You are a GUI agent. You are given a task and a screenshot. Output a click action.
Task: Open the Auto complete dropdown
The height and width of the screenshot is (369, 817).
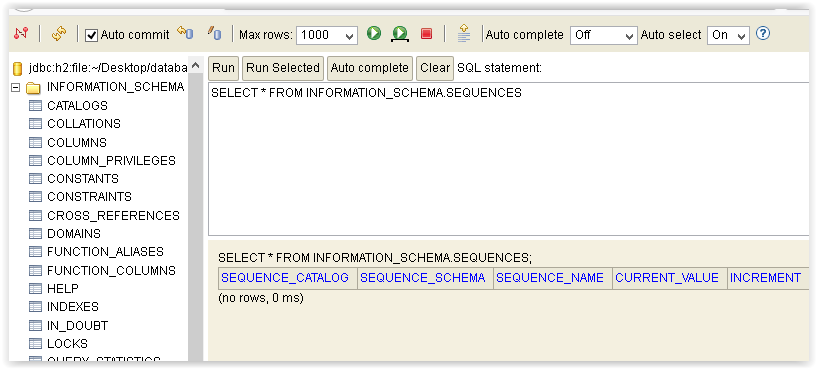[x=604, y=35]
